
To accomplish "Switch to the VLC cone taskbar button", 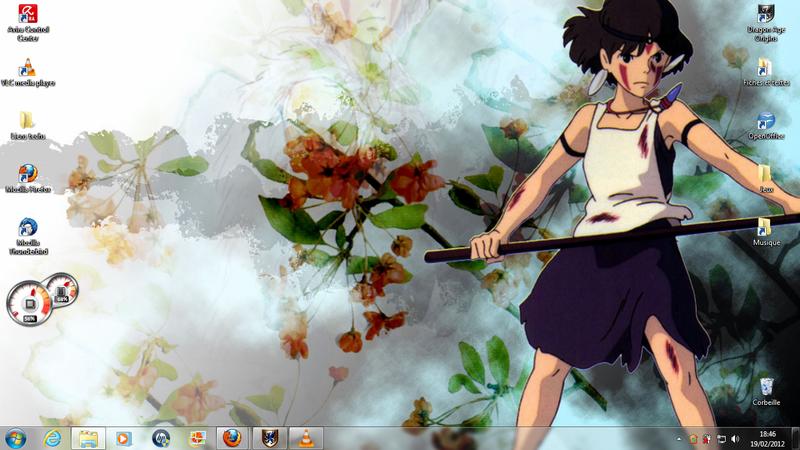I will coord(306,438).
